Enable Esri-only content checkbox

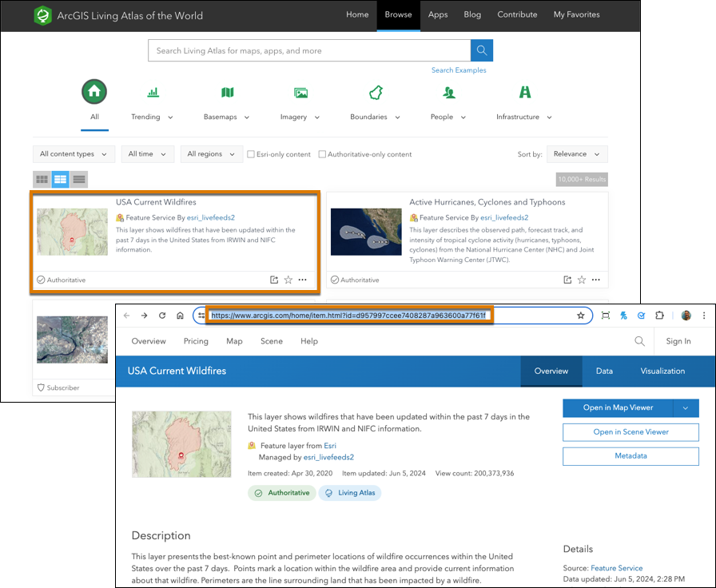251,154
